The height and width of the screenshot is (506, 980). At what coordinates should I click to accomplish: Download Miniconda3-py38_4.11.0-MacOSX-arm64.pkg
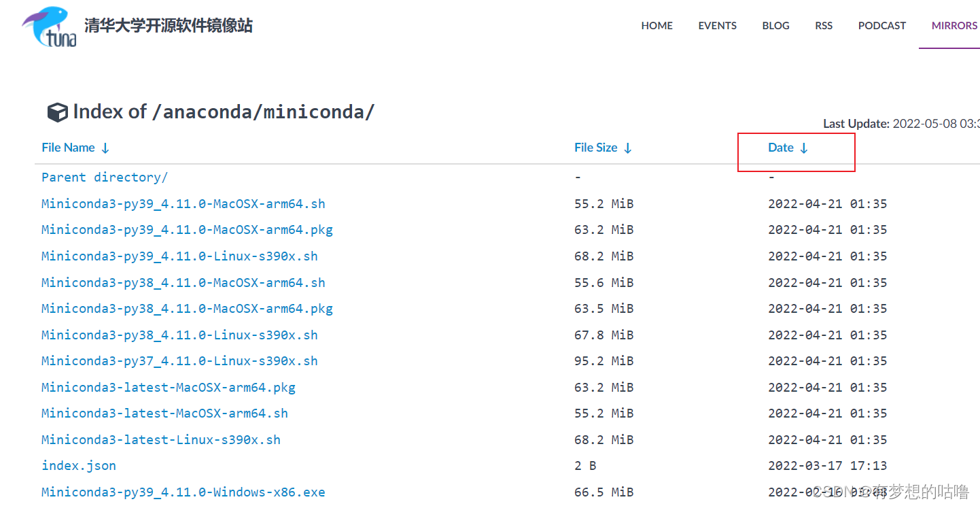[x=187, y=309]
